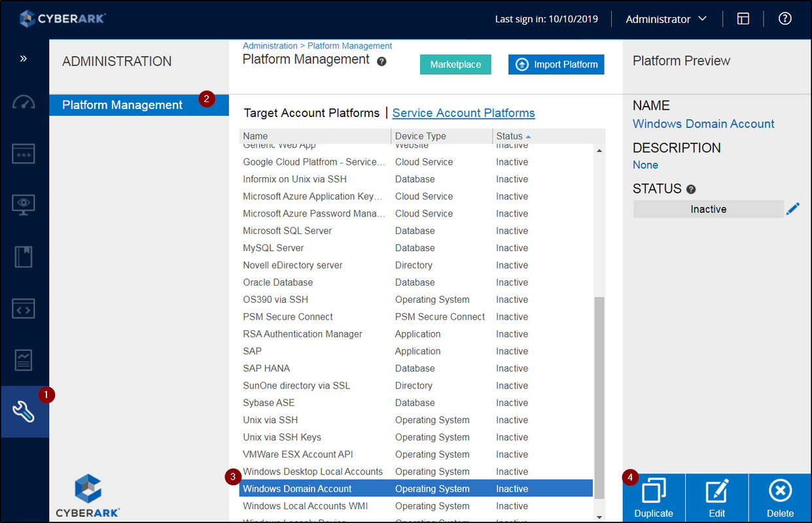Select the Sybase ASE row
The height and width of the screenshot is (523, 812).
(416, 403)
